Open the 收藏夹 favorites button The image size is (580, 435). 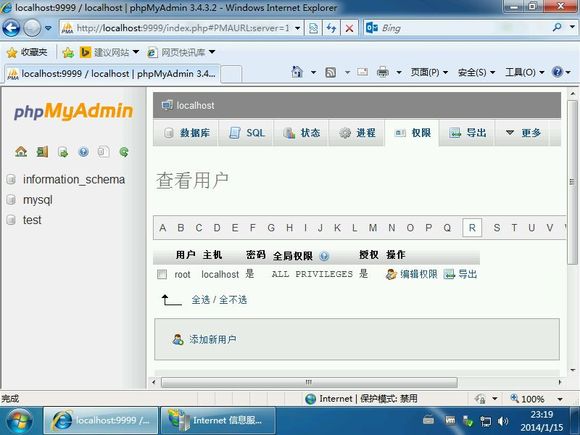coord(27,53)
